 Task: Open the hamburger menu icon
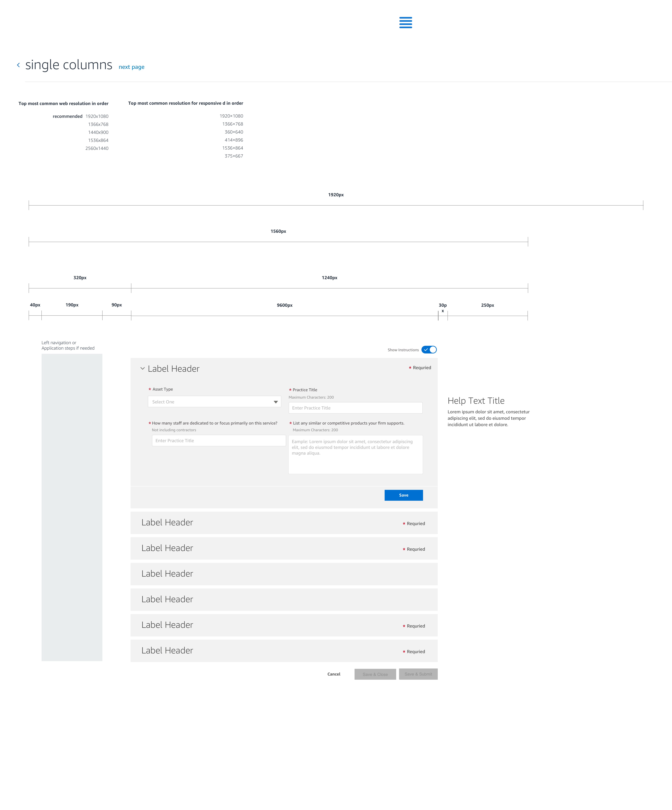tap(405, 22)
